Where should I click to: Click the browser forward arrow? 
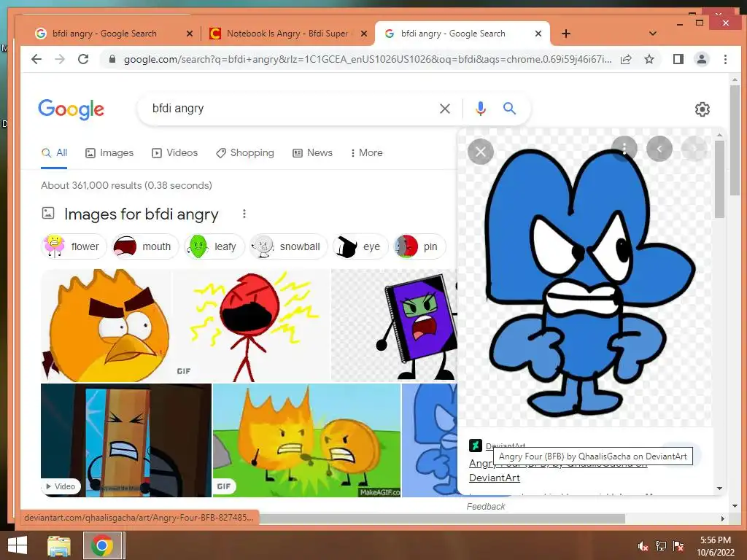click(60, 59)
